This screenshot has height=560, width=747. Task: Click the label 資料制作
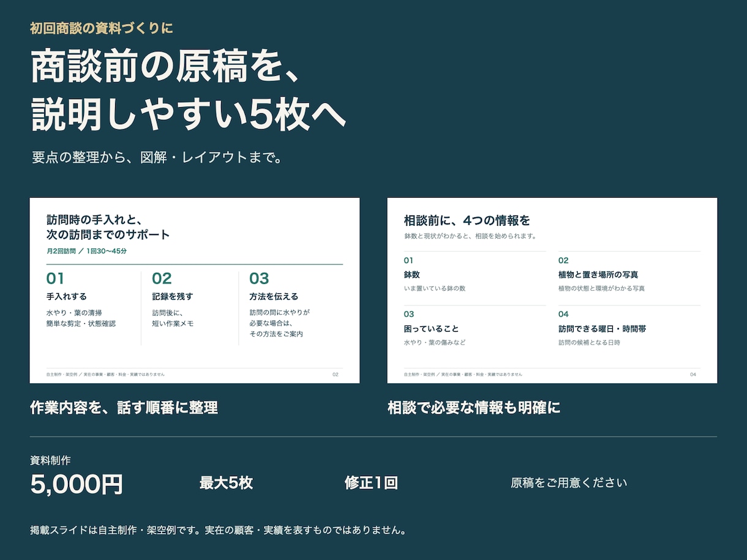50,460
